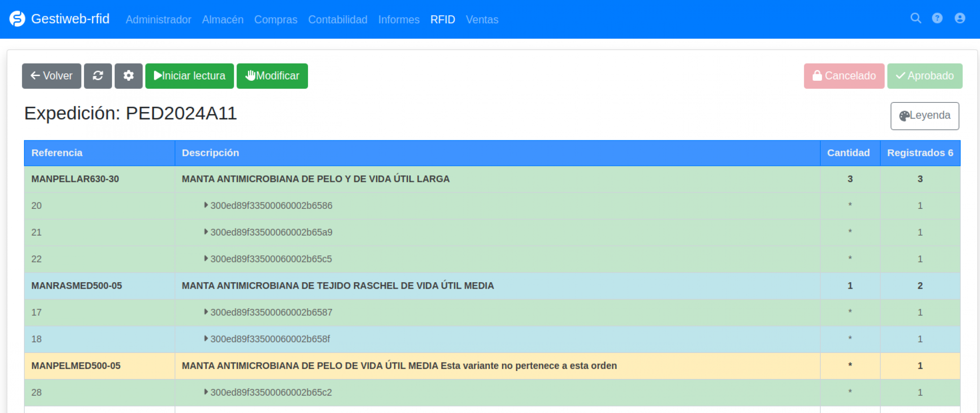The image size is (980, 413).
Task: Expand tag 300ed89f33500060002b65c5
Action: (206, 259)
